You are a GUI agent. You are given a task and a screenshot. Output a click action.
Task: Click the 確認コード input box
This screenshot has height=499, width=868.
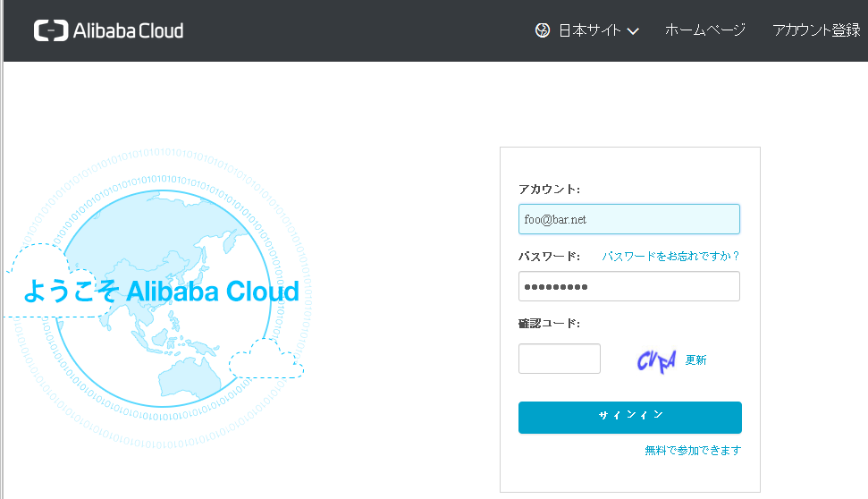pos(559,359)
